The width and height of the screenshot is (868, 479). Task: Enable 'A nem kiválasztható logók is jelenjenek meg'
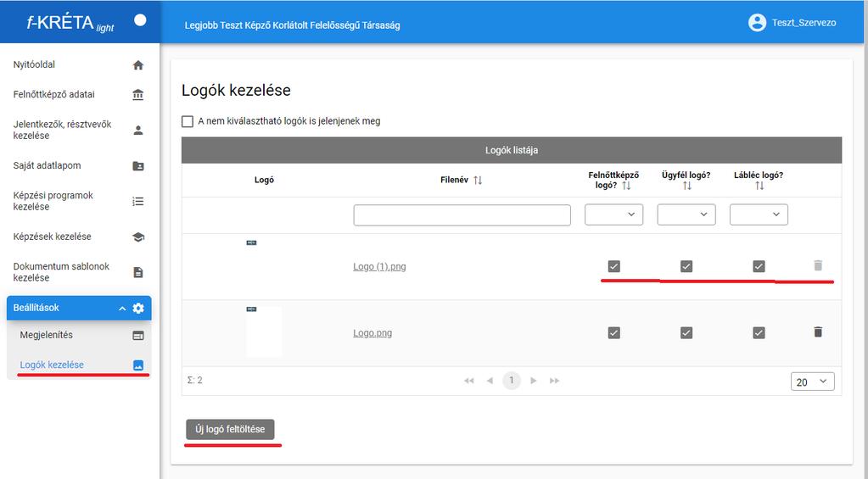[x=188, y=121]
